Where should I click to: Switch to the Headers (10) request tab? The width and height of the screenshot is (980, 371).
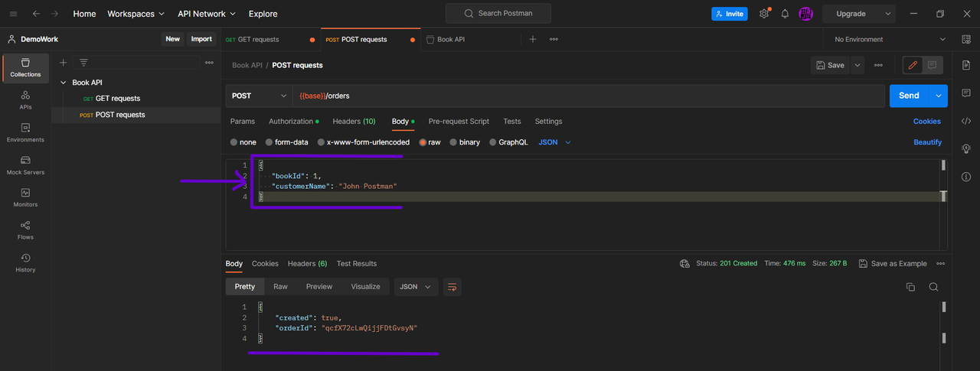click(354, 122)
